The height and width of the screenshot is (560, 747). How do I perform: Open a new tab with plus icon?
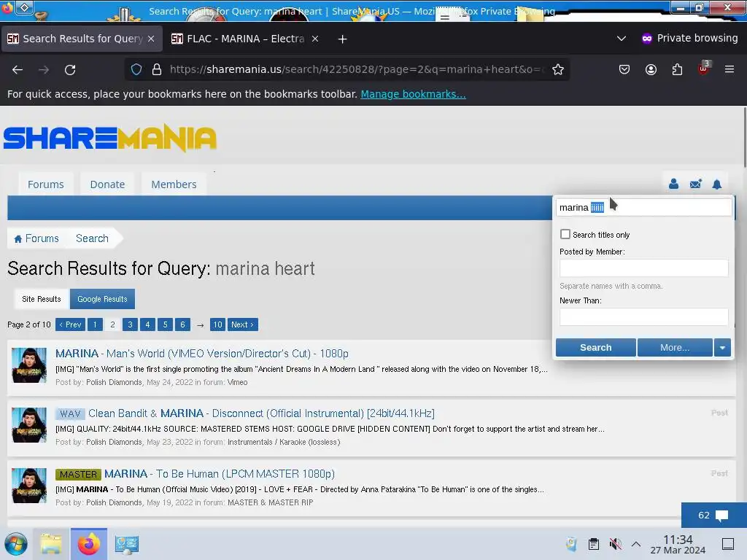343,39
